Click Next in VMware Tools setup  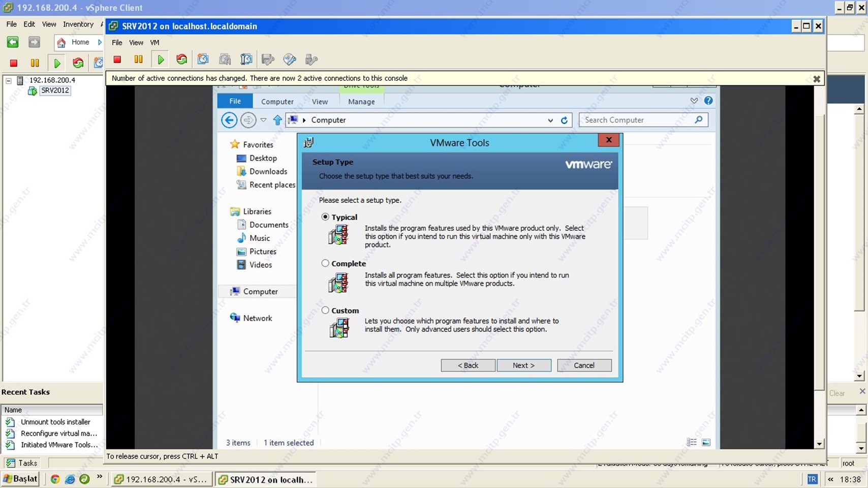[524, 365]
